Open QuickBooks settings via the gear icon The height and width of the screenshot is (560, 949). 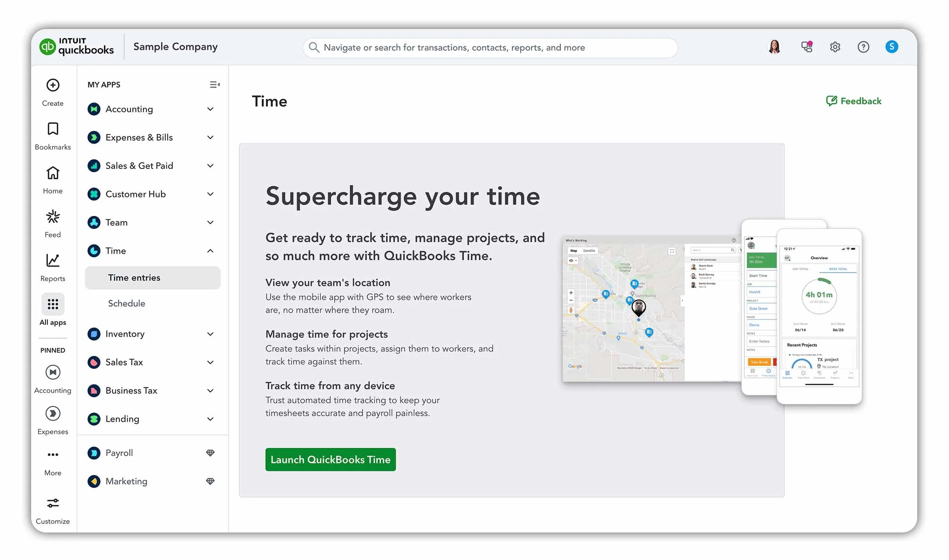click(x=835, y=47)
